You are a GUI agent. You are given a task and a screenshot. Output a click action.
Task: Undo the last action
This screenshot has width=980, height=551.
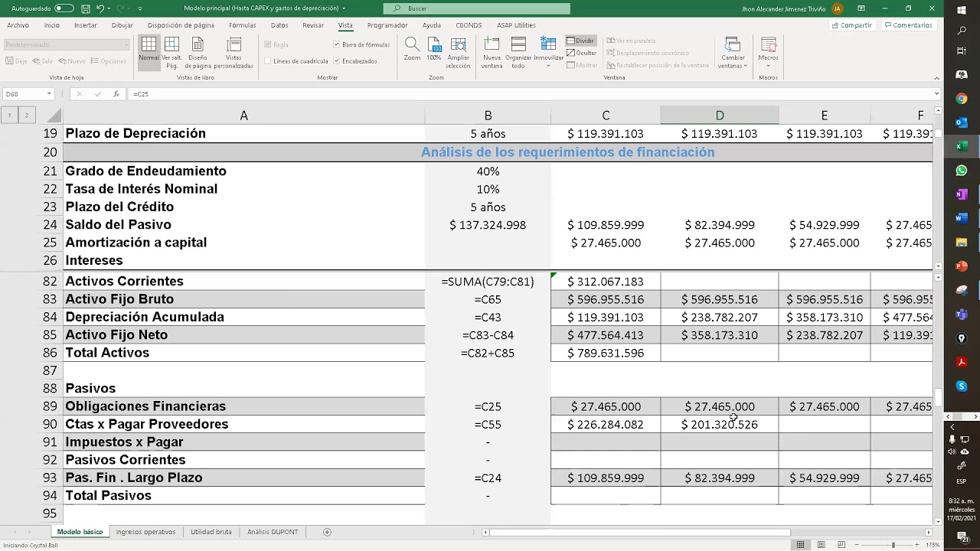[x=100, y=8]
